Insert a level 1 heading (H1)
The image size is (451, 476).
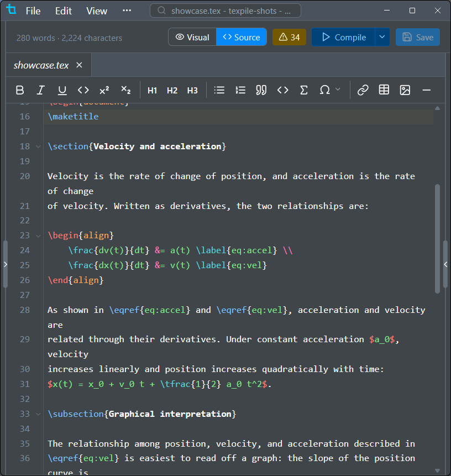[152, 91]
